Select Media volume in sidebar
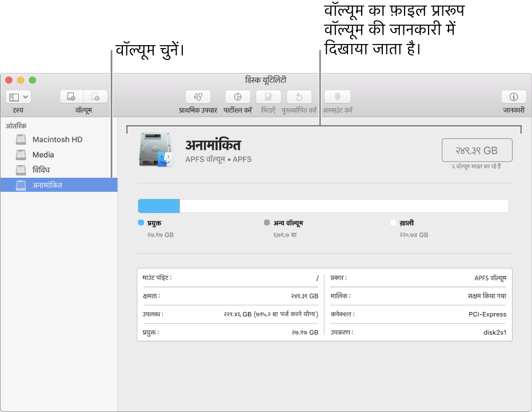The width and height of the screenshot is (532, 412). 59,155
